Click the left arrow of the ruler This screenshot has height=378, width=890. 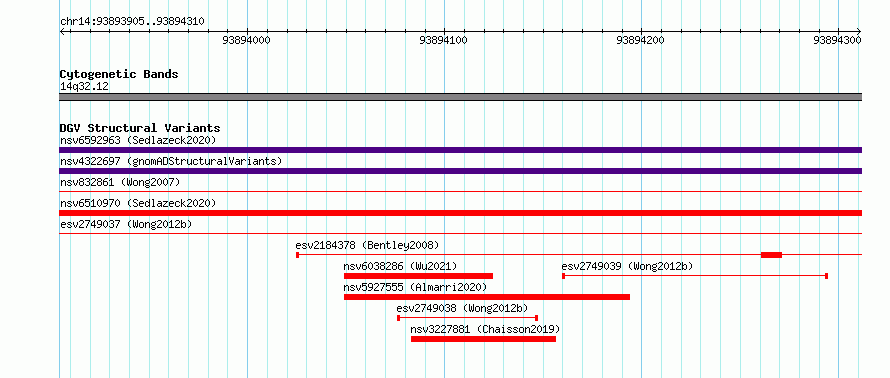[62, 31]
